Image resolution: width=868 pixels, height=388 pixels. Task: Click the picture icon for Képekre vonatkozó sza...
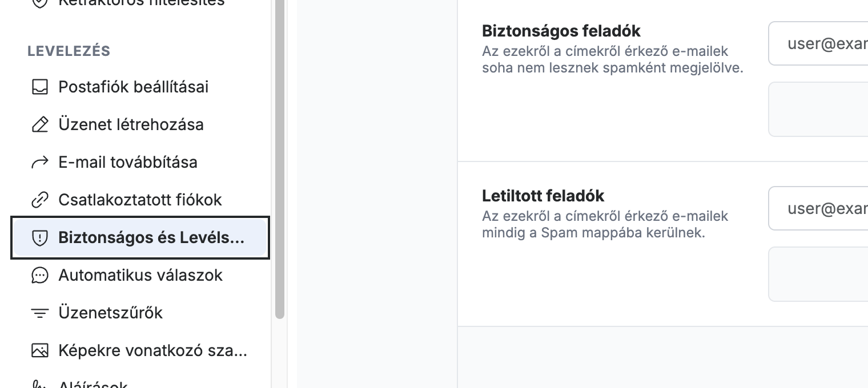click(x=39, y=350)
